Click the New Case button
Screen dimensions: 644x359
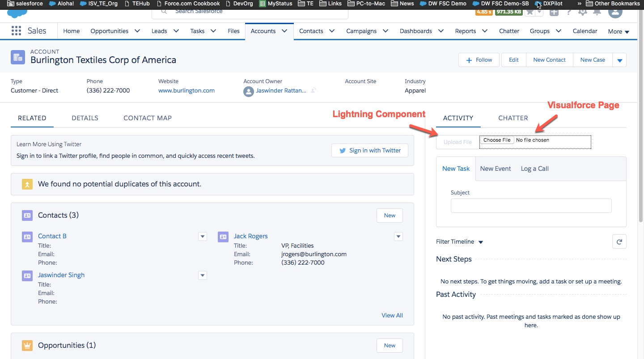pos(593,60)
